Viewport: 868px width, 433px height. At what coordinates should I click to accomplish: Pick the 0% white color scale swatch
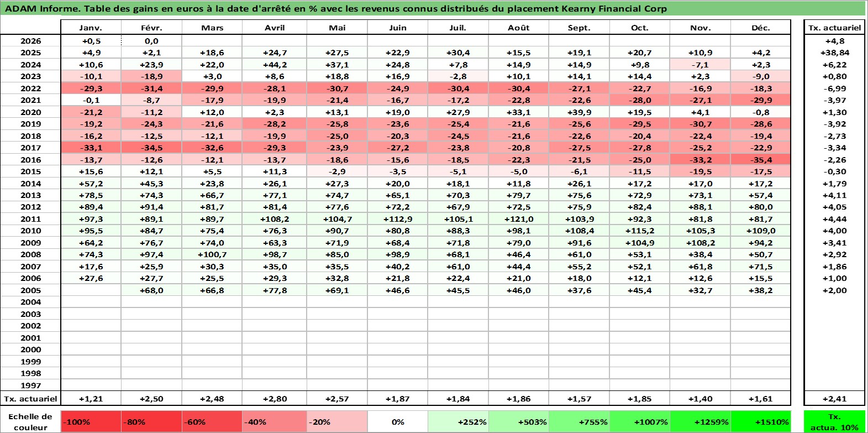(x=398, y=421)
